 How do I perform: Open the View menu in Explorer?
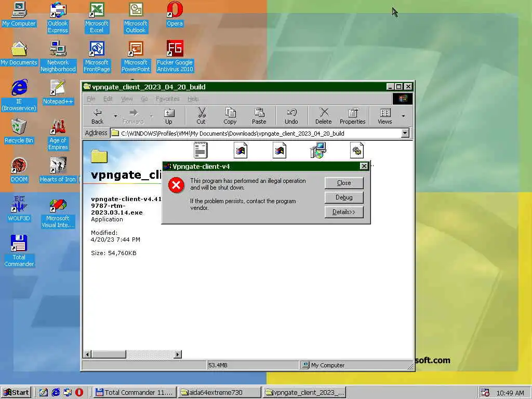pos(127,99)
